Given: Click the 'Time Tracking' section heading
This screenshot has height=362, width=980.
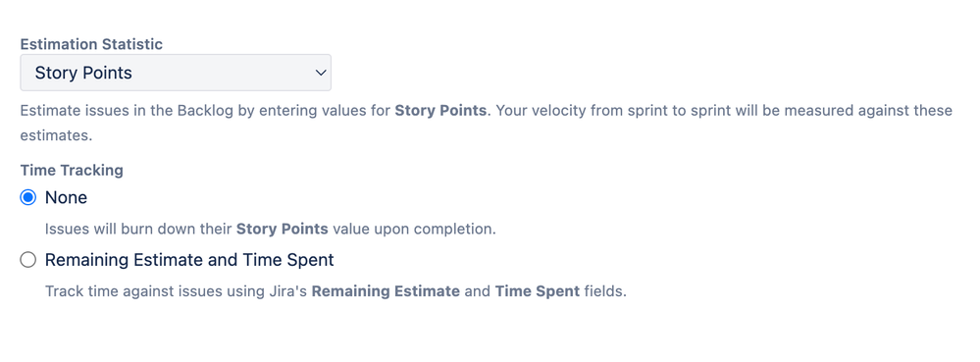Looking at the screenshot, I should point(72,170).
